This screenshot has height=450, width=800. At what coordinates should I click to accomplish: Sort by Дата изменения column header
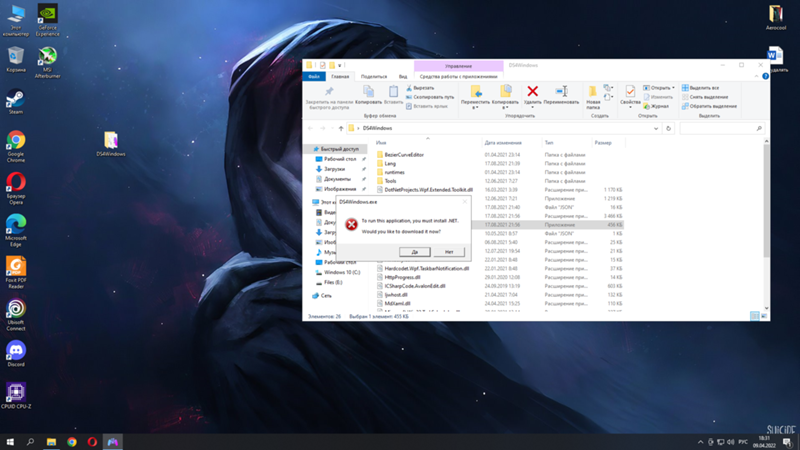click(503, 143)
